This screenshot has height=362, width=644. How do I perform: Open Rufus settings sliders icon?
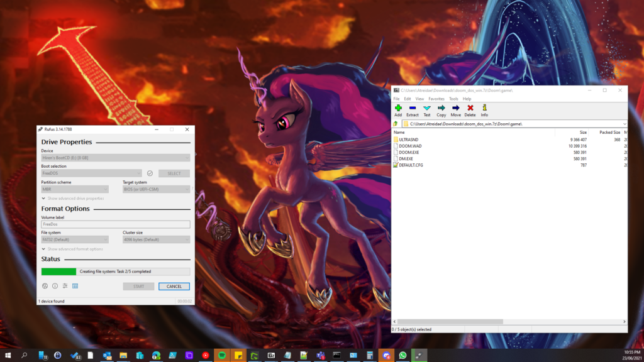[65, 286]
